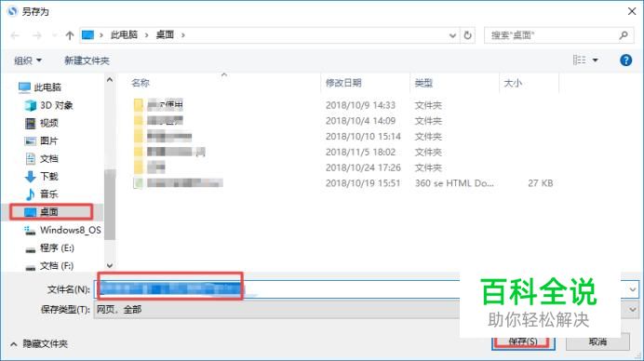Open 图片 folder in the sidebar
The height and width of the screenshot is (361, 644).
point(42,140)
